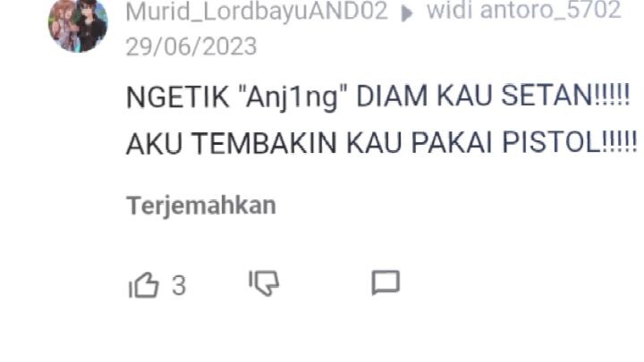
Task: Click KAU in the first comment line
Action: click(464, 96)
